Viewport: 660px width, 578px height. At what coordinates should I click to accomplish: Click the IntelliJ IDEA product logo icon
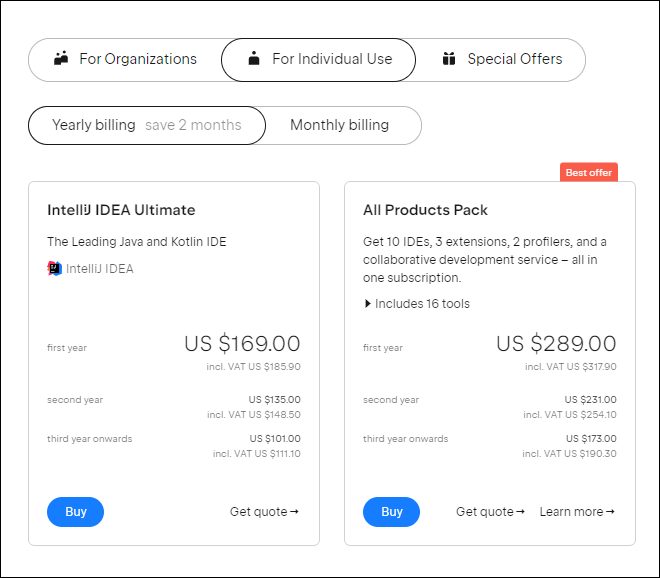(54, 268)
